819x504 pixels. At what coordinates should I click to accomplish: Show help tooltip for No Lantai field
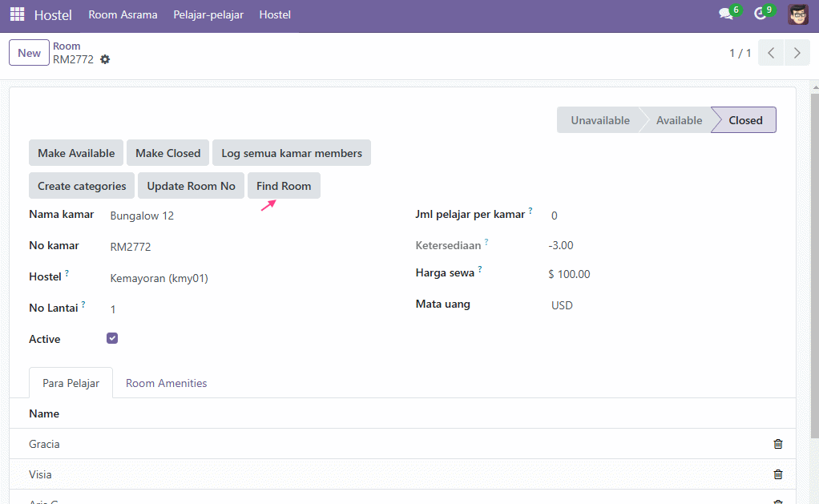coord(83,304)
